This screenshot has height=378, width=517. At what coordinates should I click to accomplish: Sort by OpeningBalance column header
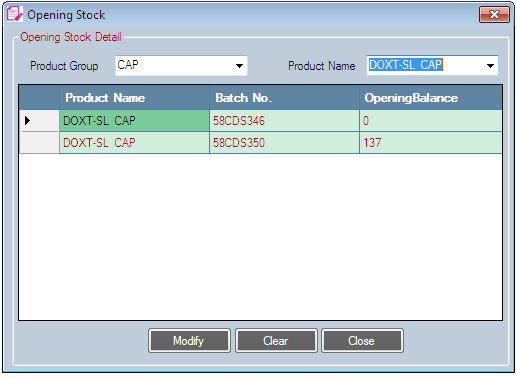click(431, 98)
